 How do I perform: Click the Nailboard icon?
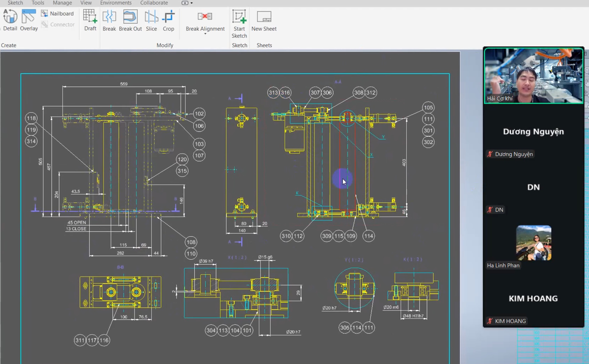pyautogui.click(x=44, y=14)
